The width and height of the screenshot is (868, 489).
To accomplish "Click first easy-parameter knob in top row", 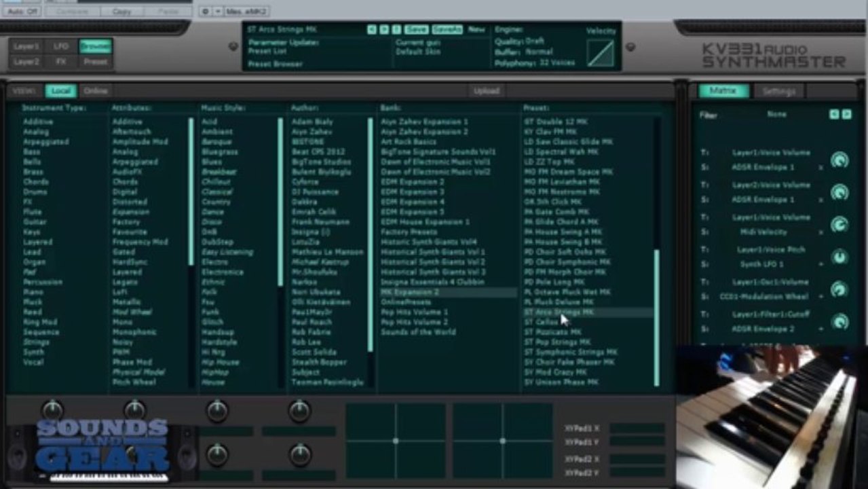I will tap(52, 410).
